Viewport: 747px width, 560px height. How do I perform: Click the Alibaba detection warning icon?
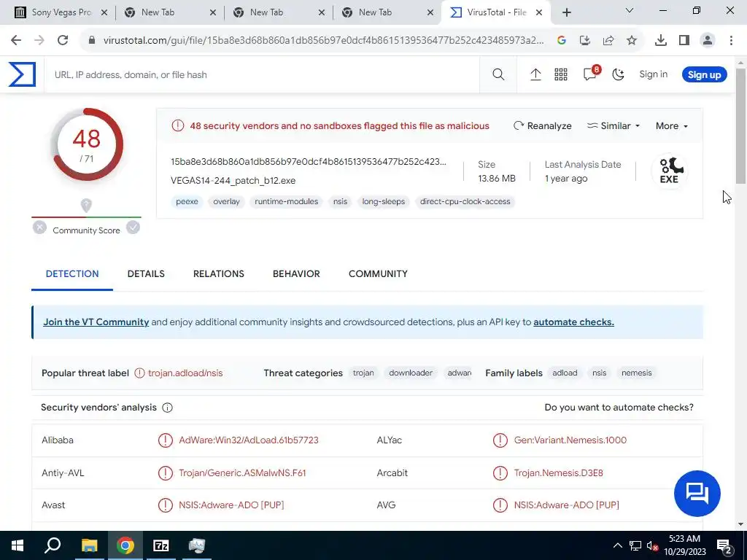[166, 440]
